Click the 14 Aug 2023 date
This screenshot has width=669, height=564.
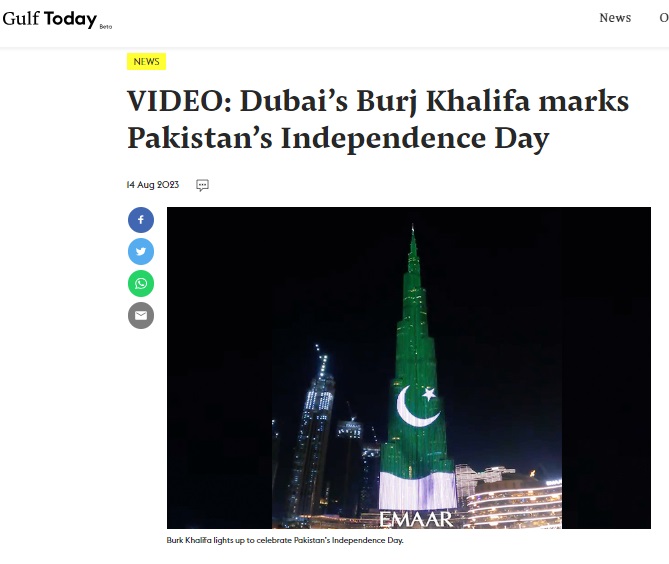point(153,185)
